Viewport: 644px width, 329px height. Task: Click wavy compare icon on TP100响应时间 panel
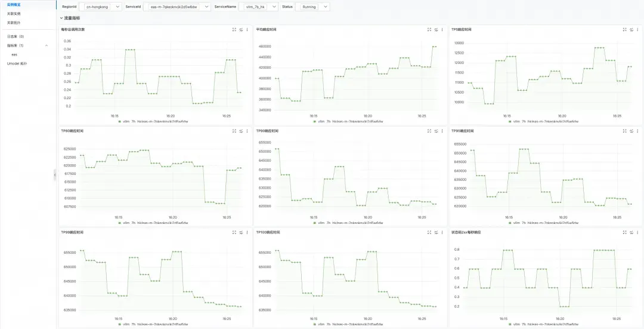click(x=436, y=232)
